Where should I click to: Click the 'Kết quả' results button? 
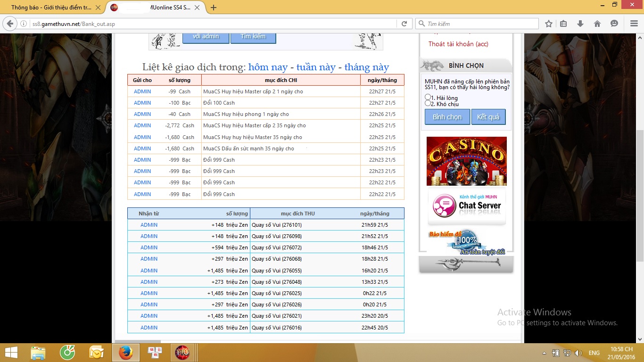pos(488,117)
